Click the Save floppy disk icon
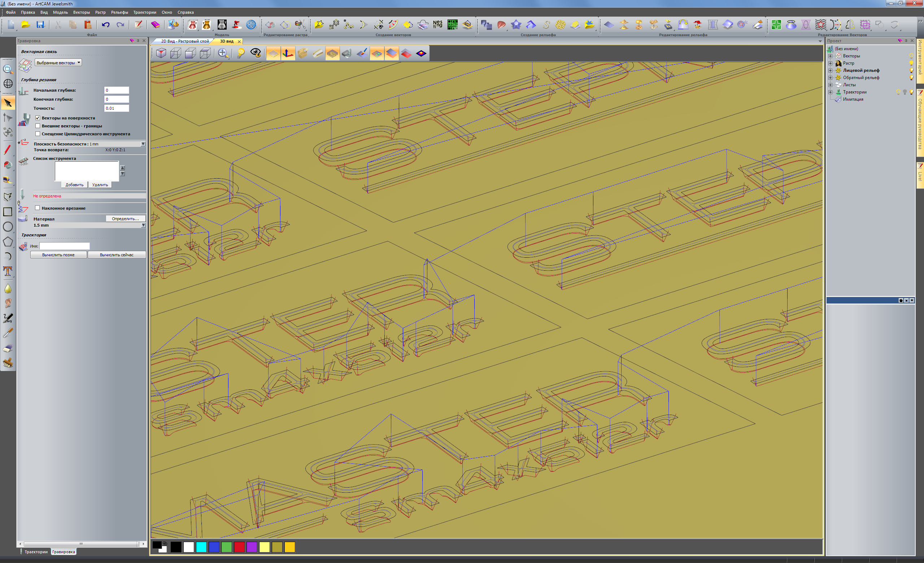The height and width of the screenshot is (563, 924). pyautogui.click(x=40, y=25)
